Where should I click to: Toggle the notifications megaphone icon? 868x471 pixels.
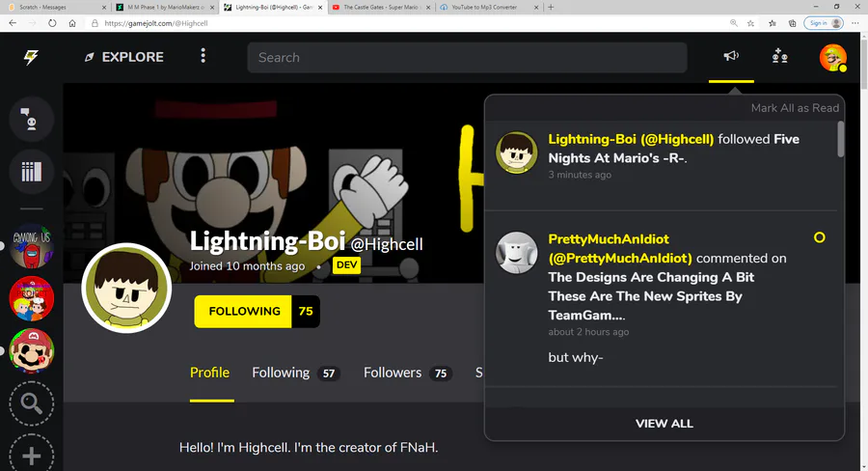pyautogui.click(x=731, y=56)
